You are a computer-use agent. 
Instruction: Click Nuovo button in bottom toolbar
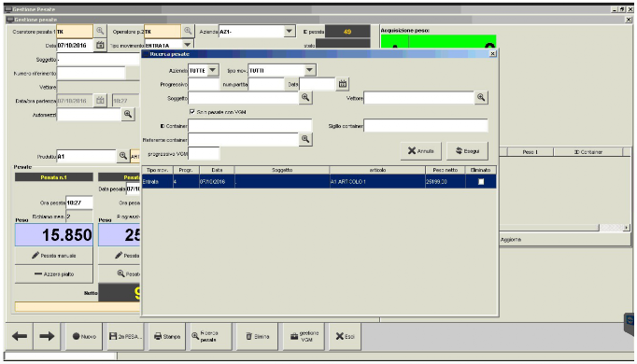(x=84, y=336)
